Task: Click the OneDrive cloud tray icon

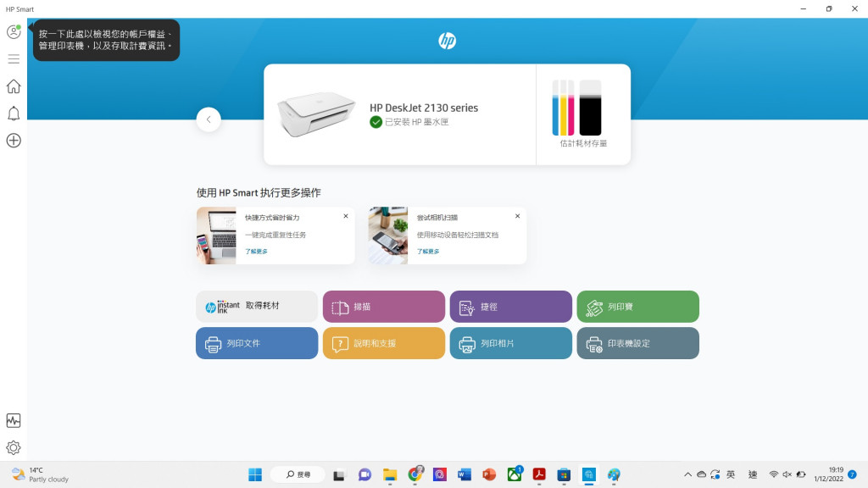Action: pos(701,474)
